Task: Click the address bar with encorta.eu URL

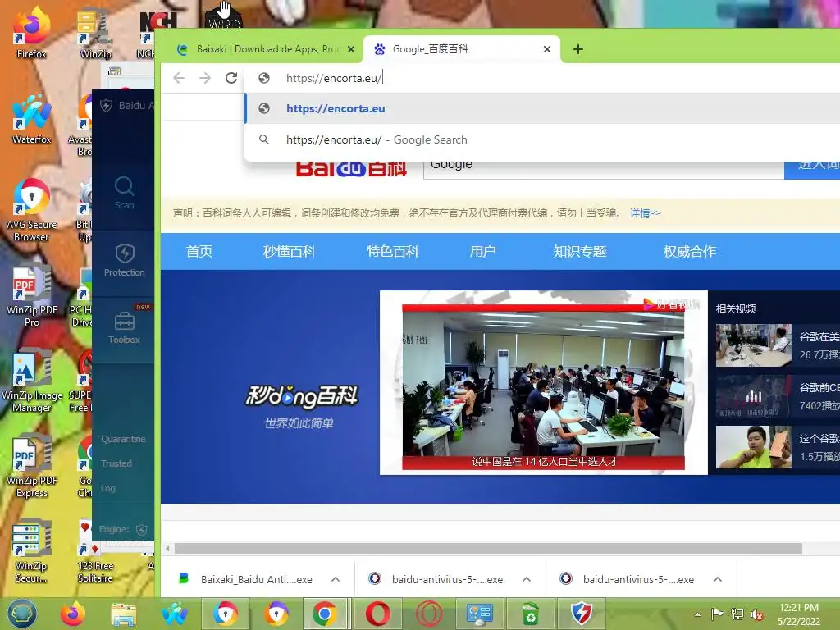Action: (541, 78)
